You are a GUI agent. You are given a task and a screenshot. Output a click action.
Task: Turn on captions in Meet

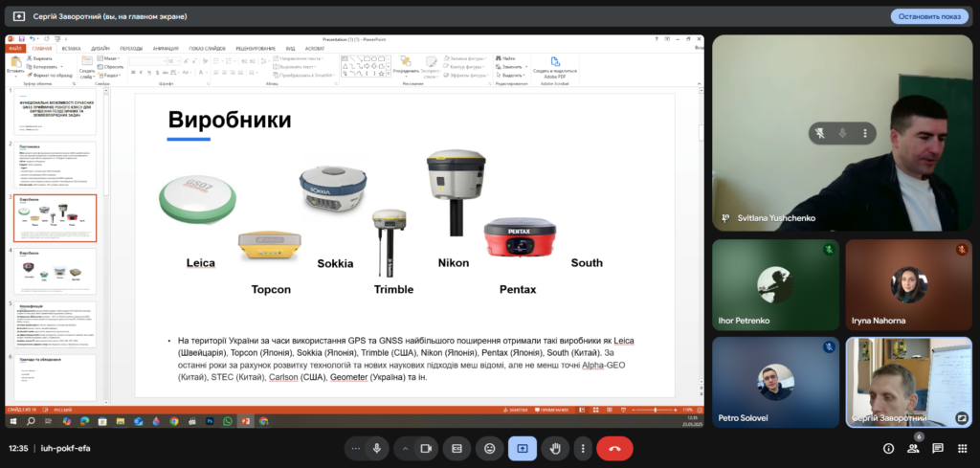[x=457, y=448]
